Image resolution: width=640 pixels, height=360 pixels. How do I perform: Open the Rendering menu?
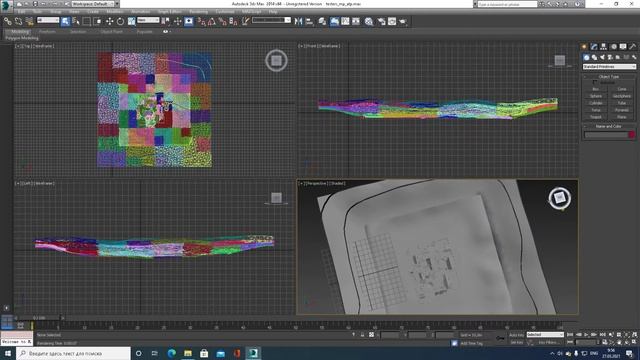[x=198, y=11]
